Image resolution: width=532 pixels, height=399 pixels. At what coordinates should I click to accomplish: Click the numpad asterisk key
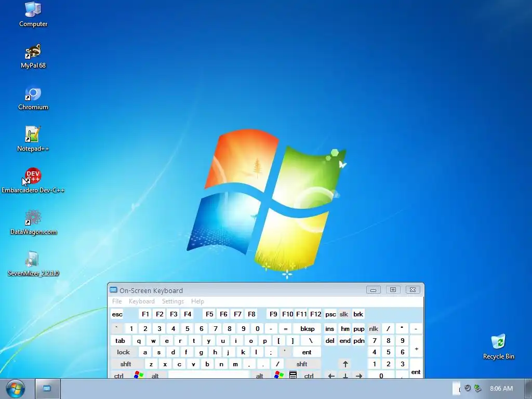pyautogui.click(x=402, y=329)
